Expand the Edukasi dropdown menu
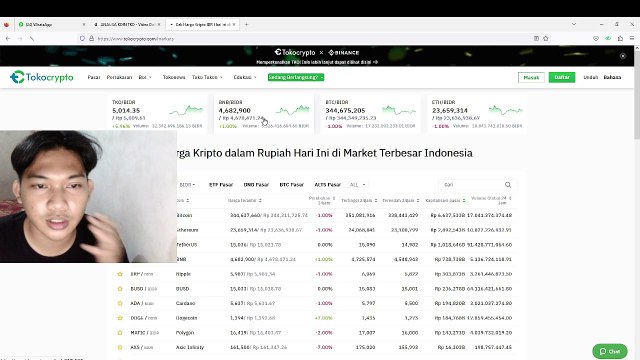640x360 pixels. [x=245, y=77]
